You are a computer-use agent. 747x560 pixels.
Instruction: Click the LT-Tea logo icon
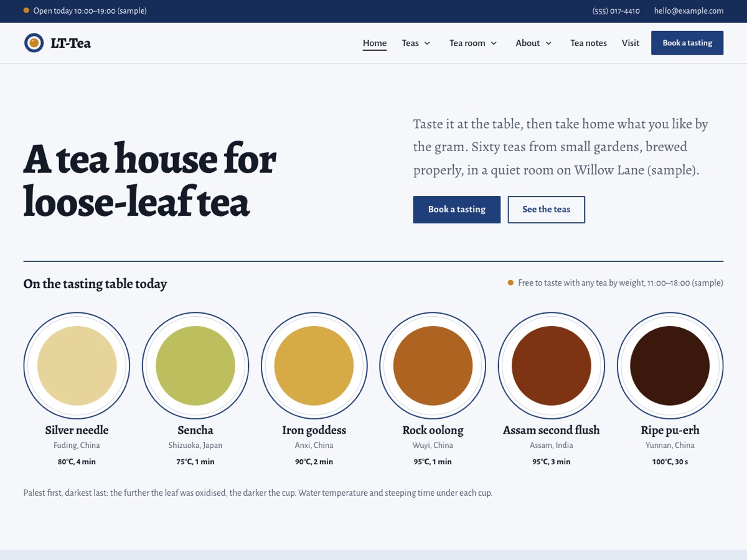[34, 43]
